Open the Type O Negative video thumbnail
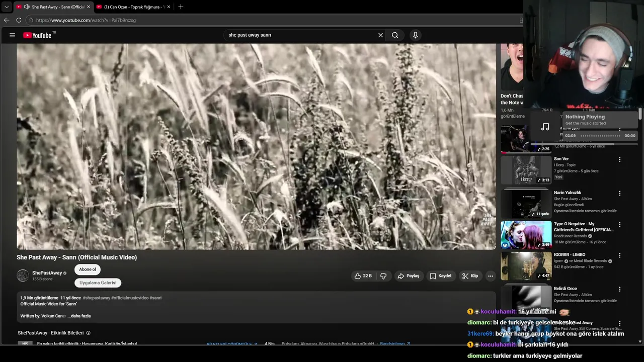Image resolution: width=644 pixels, height=362 pixels. pos(526,235)
